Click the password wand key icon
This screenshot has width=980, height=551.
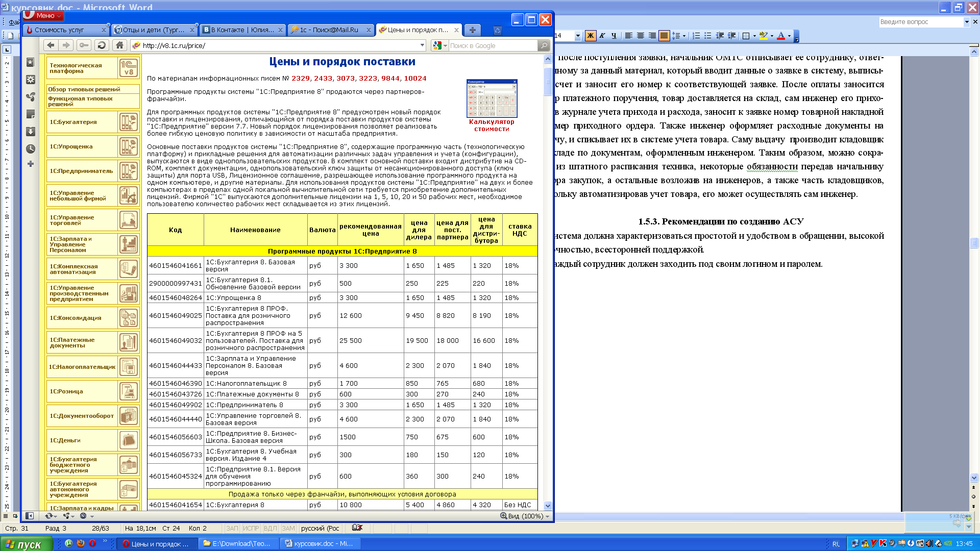coord(84,45)
